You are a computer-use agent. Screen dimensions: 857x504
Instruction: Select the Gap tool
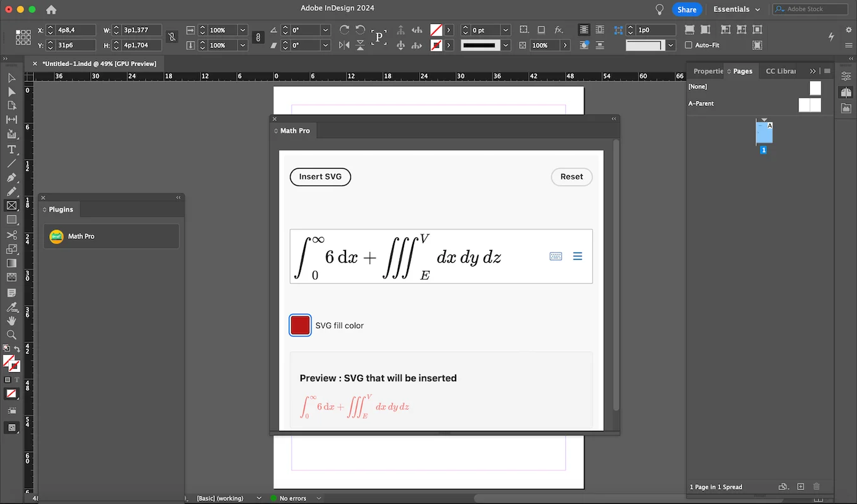click(11, 120)
